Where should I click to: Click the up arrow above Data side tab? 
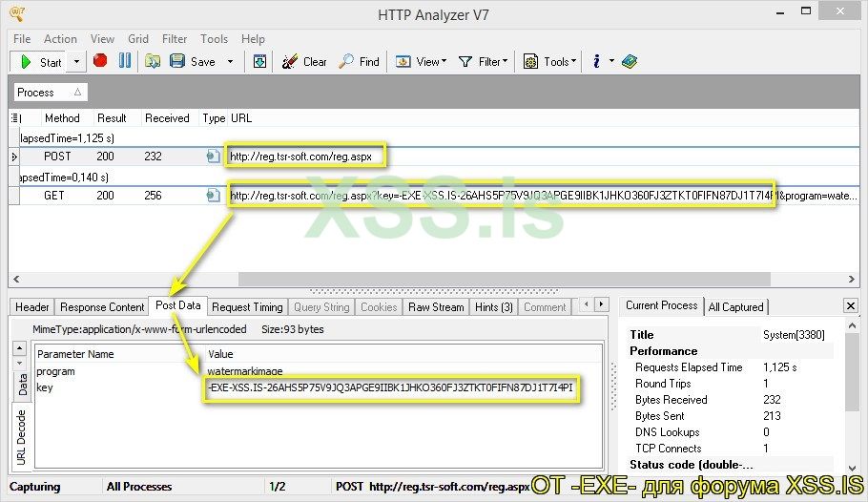[19, 348]
